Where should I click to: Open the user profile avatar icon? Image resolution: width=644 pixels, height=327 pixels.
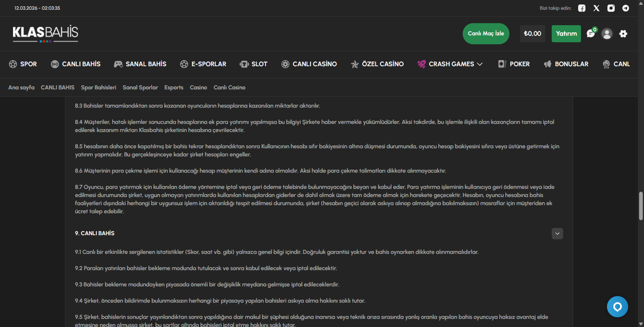coord(607,34)
